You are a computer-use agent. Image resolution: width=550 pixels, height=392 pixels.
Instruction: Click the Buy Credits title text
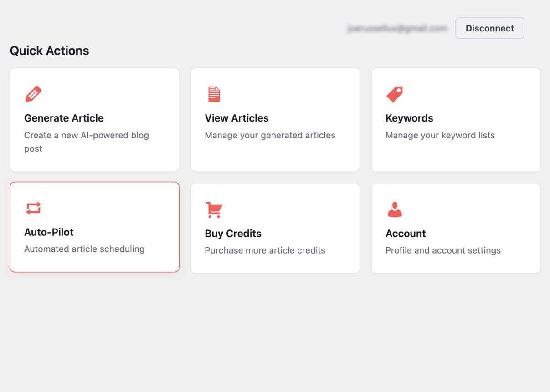[233, 233]
